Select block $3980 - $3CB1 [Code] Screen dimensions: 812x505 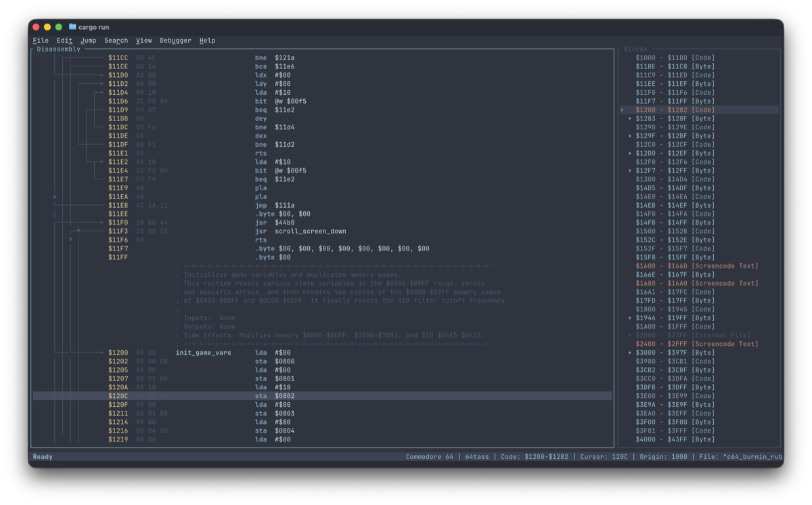675,361
